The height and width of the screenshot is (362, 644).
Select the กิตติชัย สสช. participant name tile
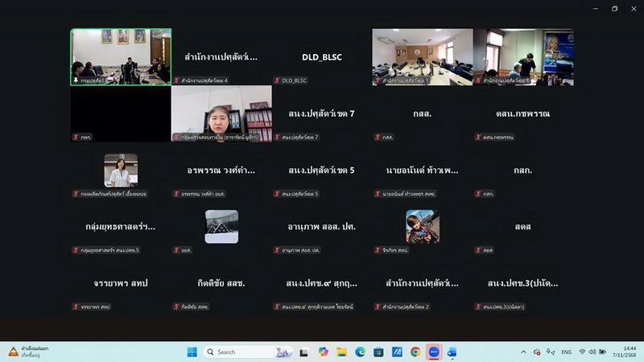coord(221,283)
